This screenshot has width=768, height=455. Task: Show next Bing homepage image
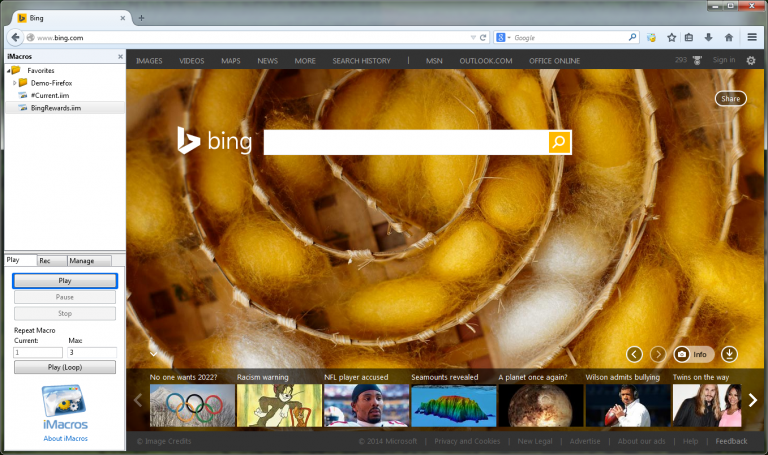[x=658, y=354]
